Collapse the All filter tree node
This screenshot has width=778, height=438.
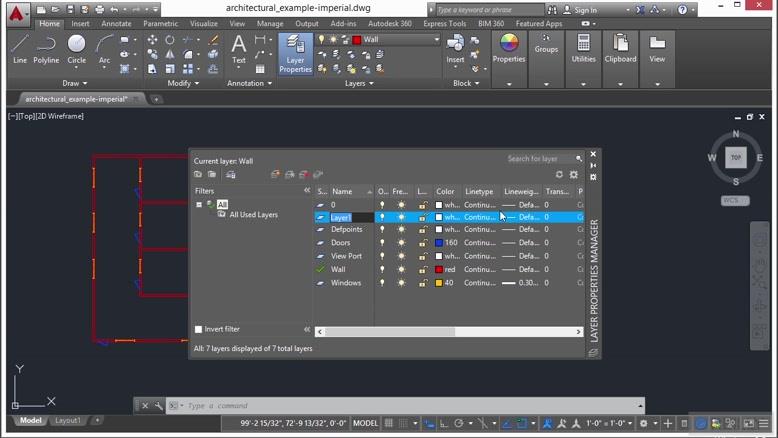point(199,204)
